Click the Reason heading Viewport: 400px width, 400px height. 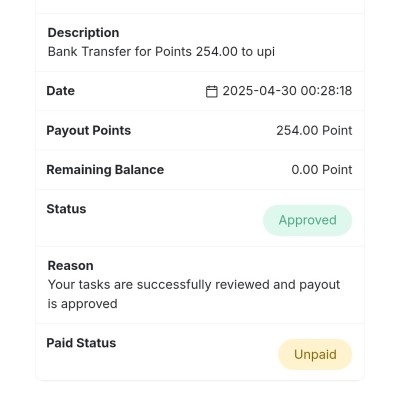(70, 266)
